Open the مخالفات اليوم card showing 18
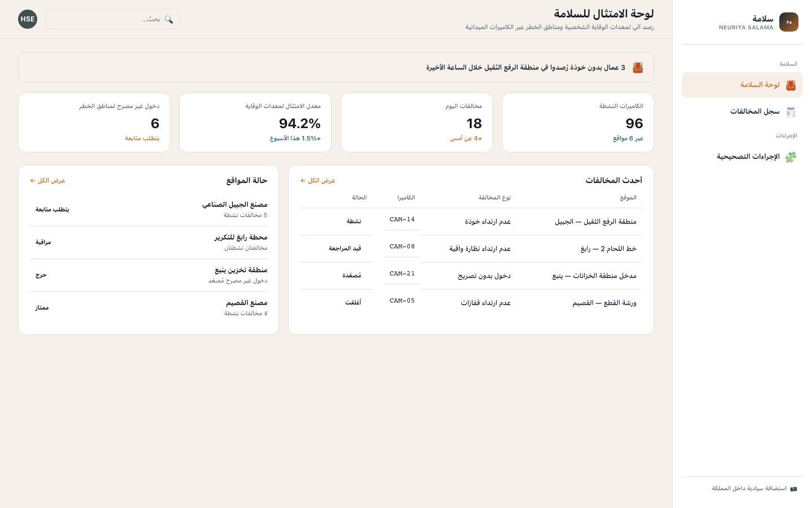 click(x=417, y=122)
